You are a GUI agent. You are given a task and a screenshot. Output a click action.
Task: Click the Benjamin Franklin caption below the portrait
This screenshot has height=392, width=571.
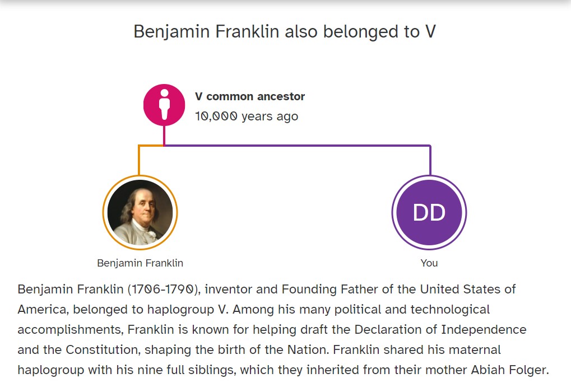pyautogui.click(x=140, y=263)
